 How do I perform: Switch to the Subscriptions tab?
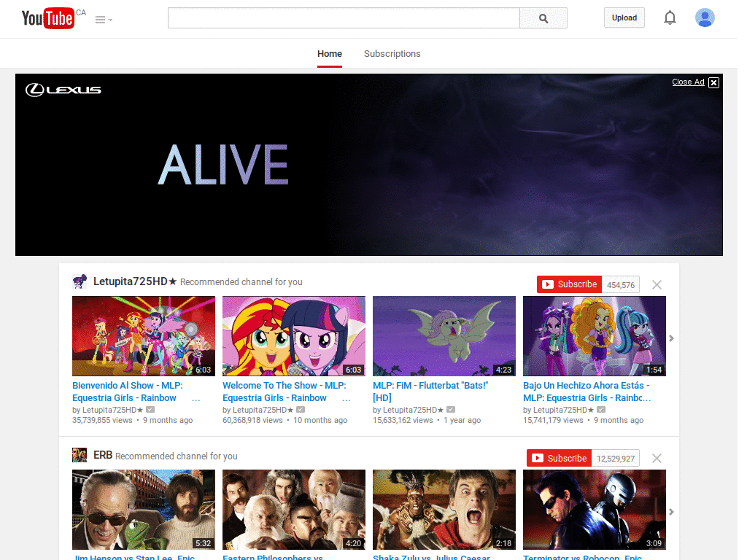(392, 54)
